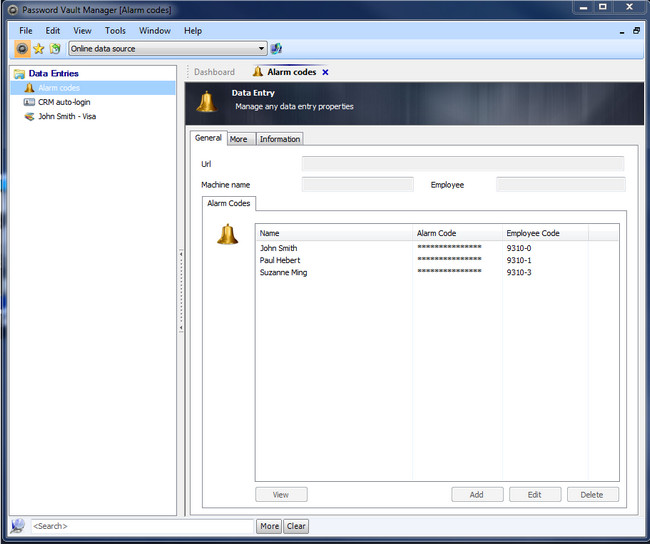Select the Paul Hebert row
The image size is (650, 544).
(437, 260)
